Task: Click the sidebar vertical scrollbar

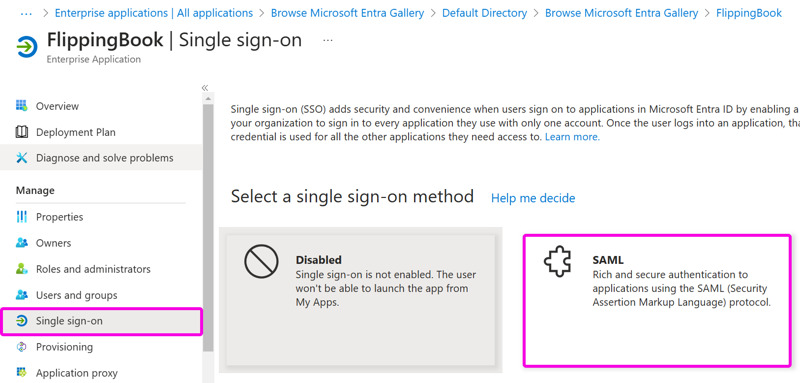Action: pyautogui.click(x=208, y=227)
